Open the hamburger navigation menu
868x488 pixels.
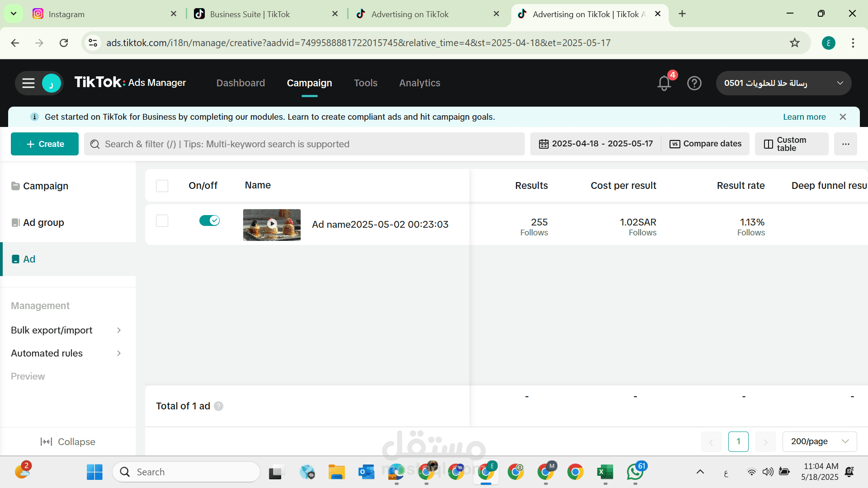click(28, 83)
